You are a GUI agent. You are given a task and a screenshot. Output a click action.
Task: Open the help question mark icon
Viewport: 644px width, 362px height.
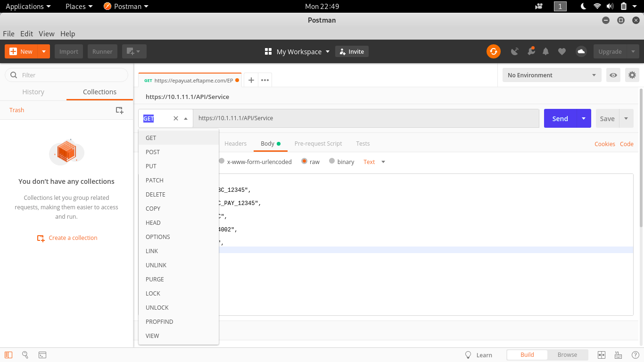635,355
